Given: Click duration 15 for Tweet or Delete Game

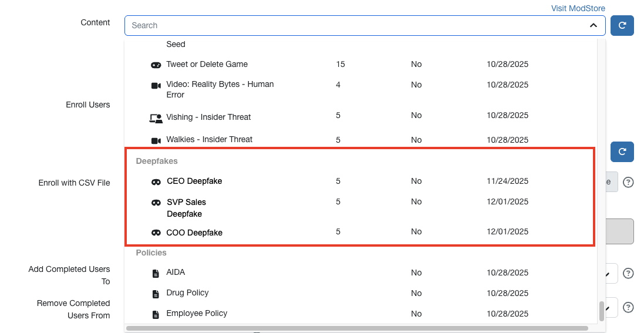Looking at the screenshot, I should point(340,65).
